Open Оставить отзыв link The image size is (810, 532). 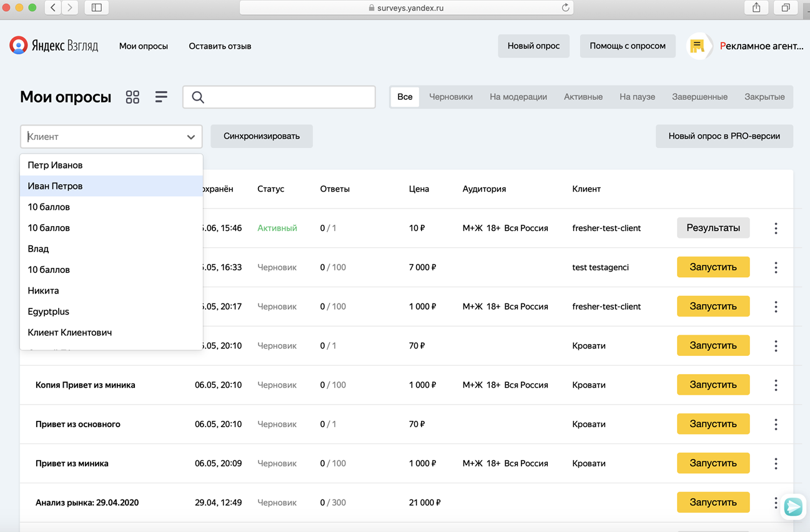click(220, 46)
